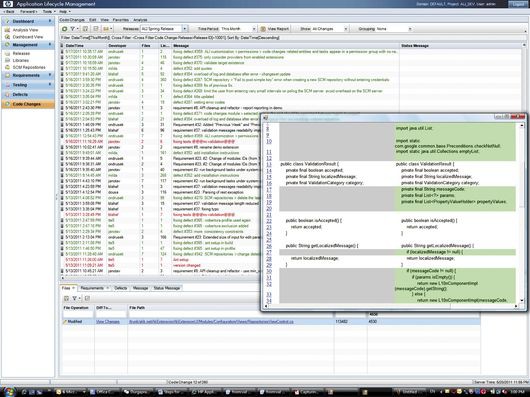530x397 pixels.
Task: Select Code Changes module in sidebar
Action: pos(28,104)
